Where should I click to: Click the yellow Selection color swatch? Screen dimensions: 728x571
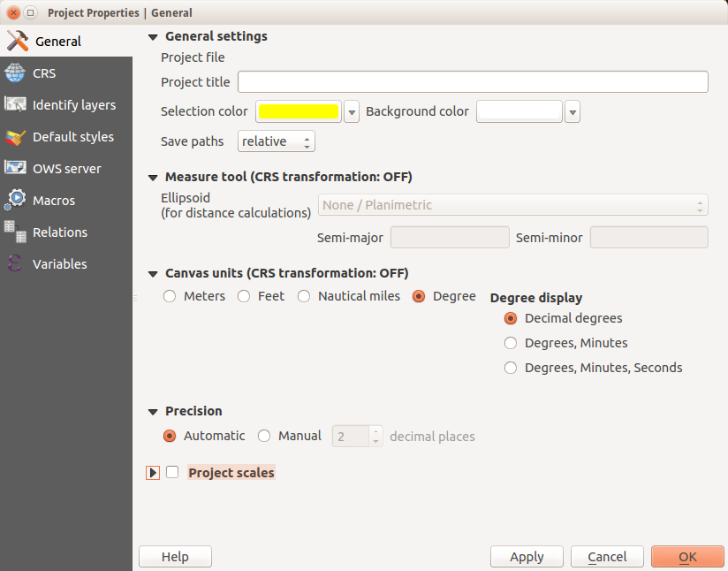click(299, 112)
